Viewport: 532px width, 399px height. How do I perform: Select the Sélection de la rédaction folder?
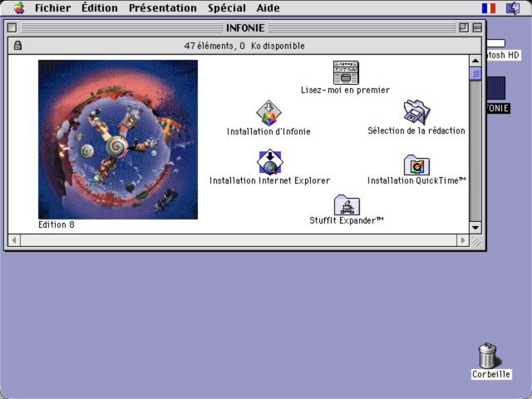pos(416,112)
